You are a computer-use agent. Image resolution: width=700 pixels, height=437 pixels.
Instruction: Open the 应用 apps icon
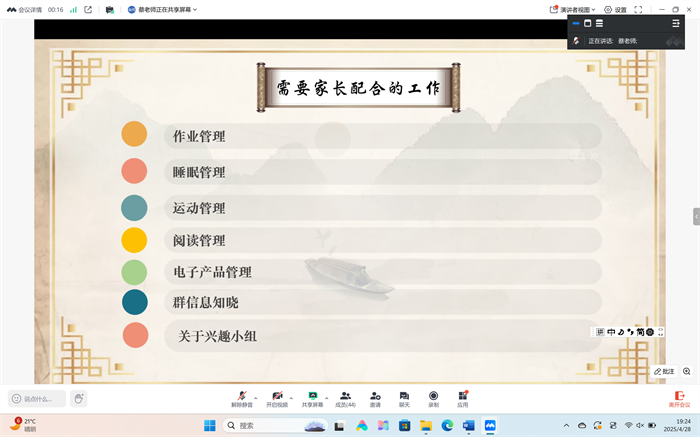tap(462, 396)
